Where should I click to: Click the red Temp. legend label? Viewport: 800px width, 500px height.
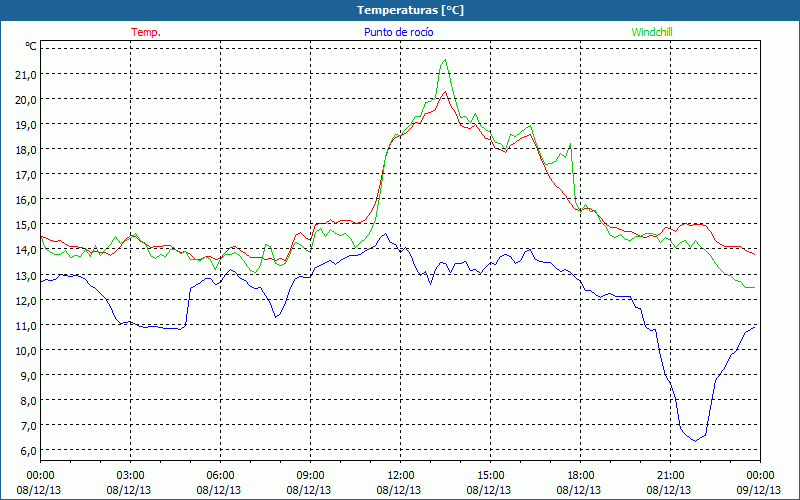pos(146,32)
